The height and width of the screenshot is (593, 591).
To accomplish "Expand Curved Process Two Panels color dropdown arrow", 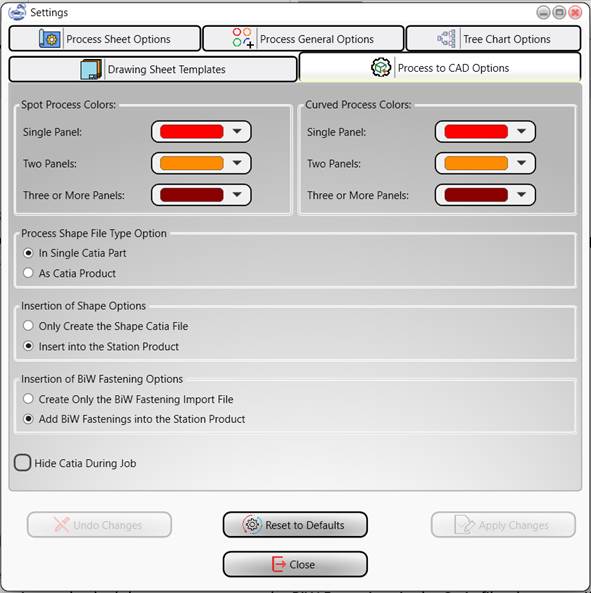I will tap(521, 163).
